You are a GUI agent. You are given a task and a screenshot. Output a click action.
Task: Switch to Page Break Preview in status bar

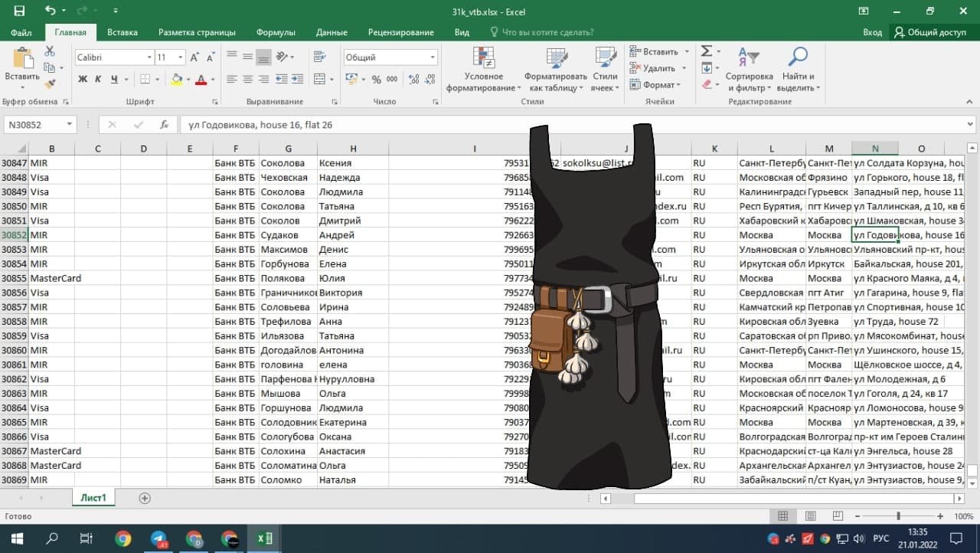[x=837, y=516]
